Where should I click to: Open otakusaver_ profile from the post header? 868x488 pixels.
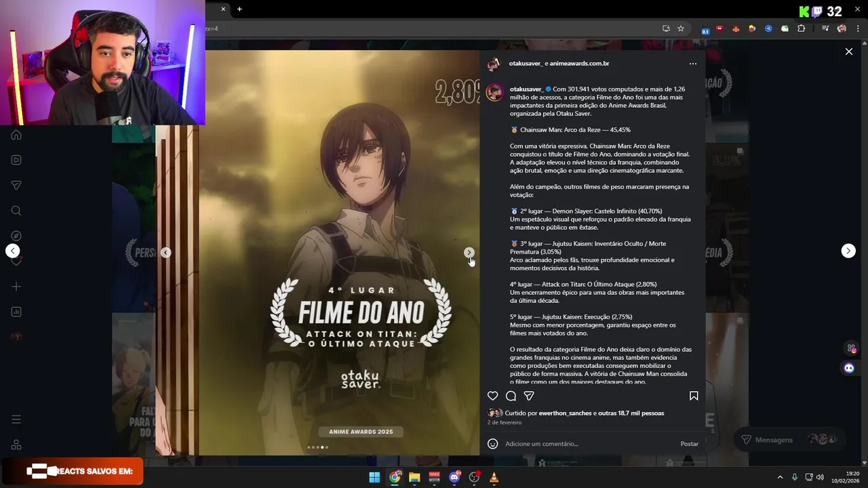525,64
